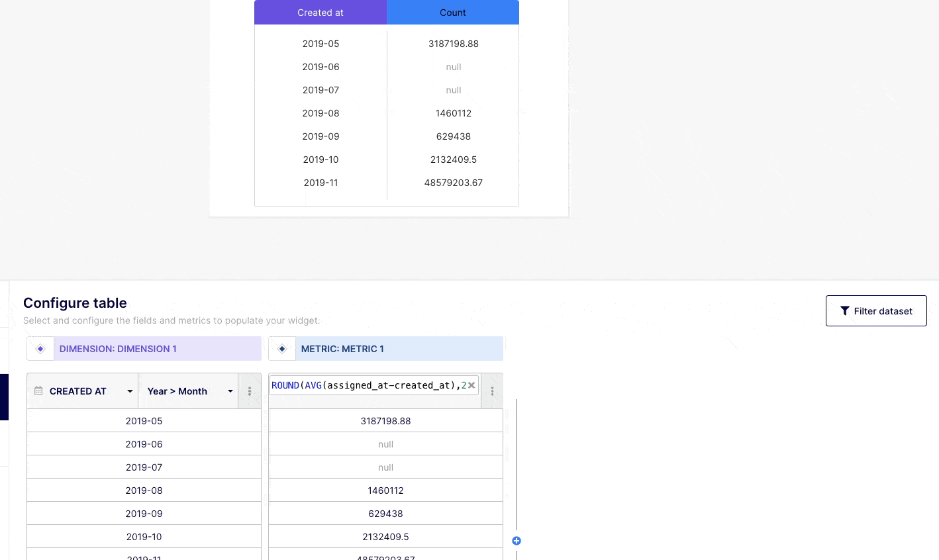Click the Created at preview column header
The image size is (939, 560).
point(321,13)
